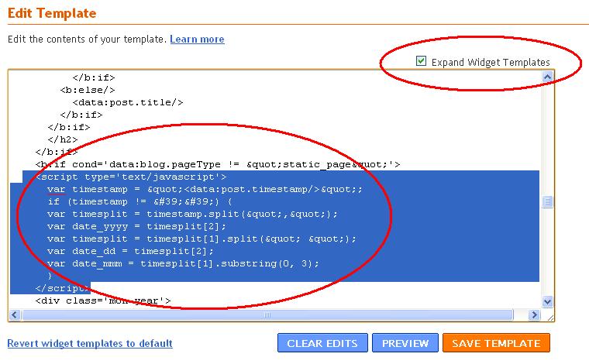Click the vertical scrollbar thumb
The height and width of the screenshot is (364, 589).
[x=547, y=201]
